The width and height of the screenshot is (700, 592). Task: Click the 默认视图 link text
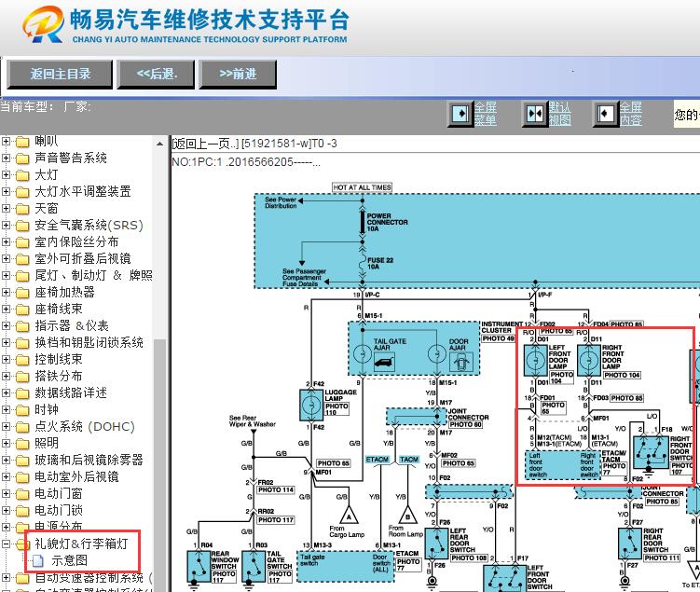[559, 114]
